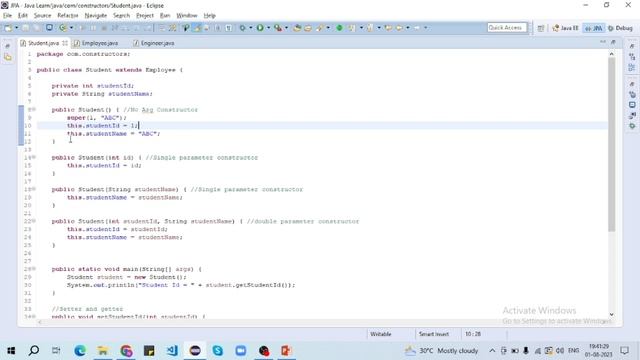Show hidden system tray icons
This screenshot has height=360, width=640.
492,351
